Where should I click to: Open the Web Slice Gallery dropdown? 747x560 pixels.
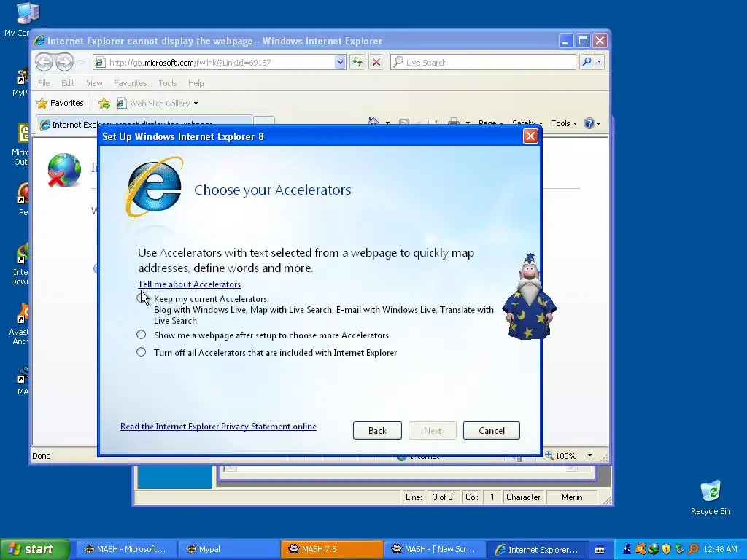tap(158, 104)
